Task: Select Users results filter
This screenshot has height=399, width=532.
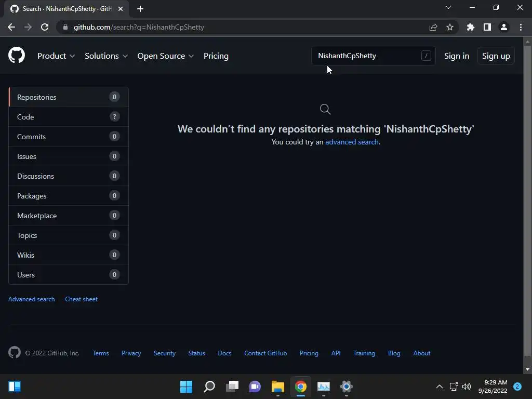Action: [69, 274]
